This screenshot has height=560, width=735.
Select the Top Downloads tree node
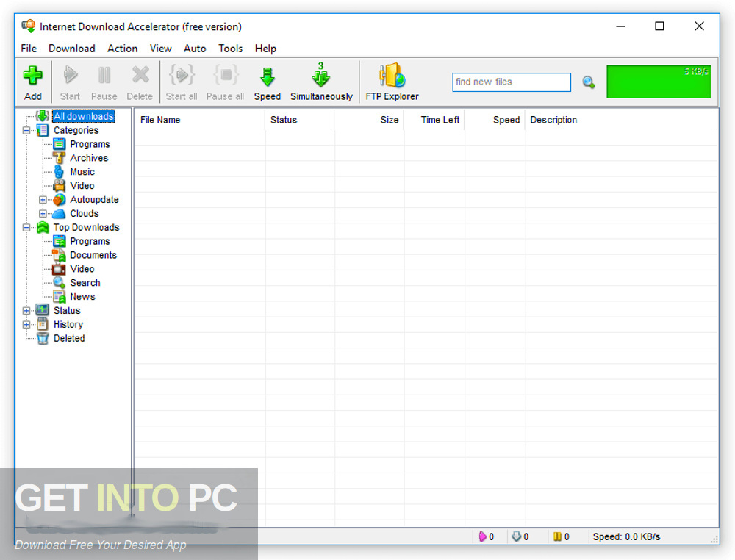(86, 227)
